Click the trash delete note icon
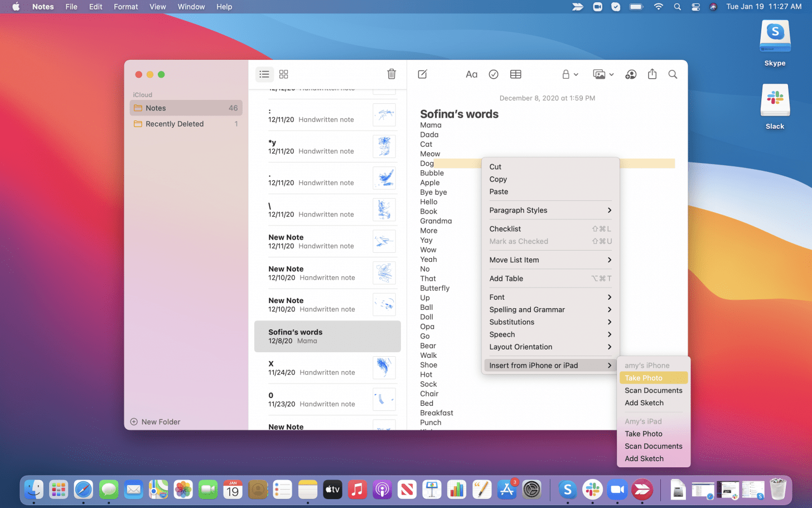This screenshot has width=812, height=508. pos(391,74)
